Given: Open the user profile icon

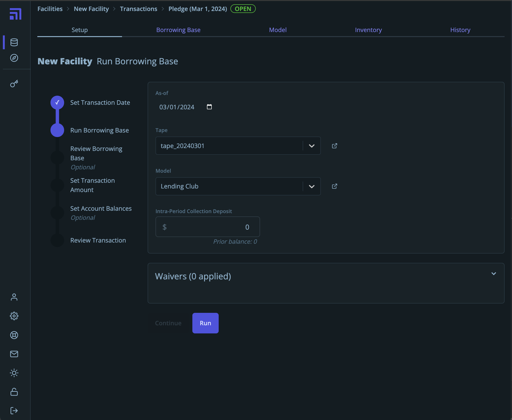Looking at the screenshot, I should [14, 297].
